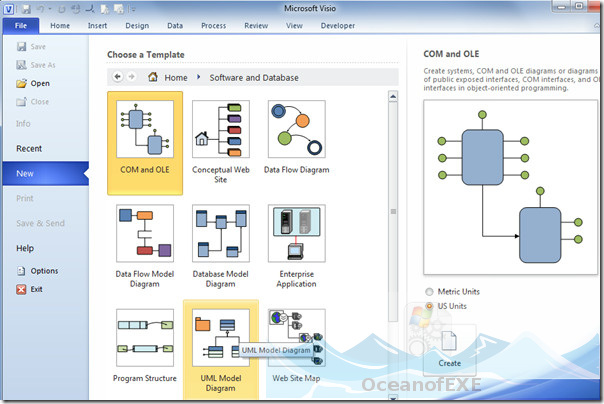604x404 pixels.
Task: Click the Save As label
Action: [x=43, y=65]
